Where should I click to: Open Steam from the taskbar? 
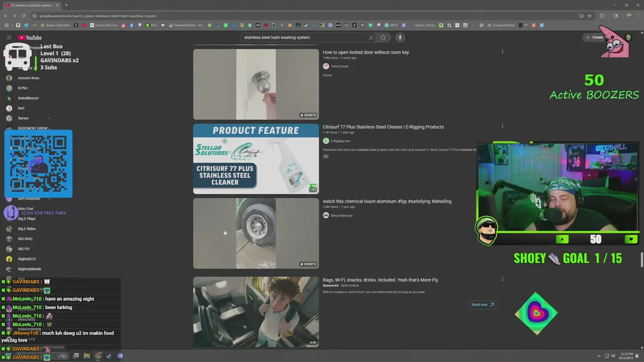109,356
